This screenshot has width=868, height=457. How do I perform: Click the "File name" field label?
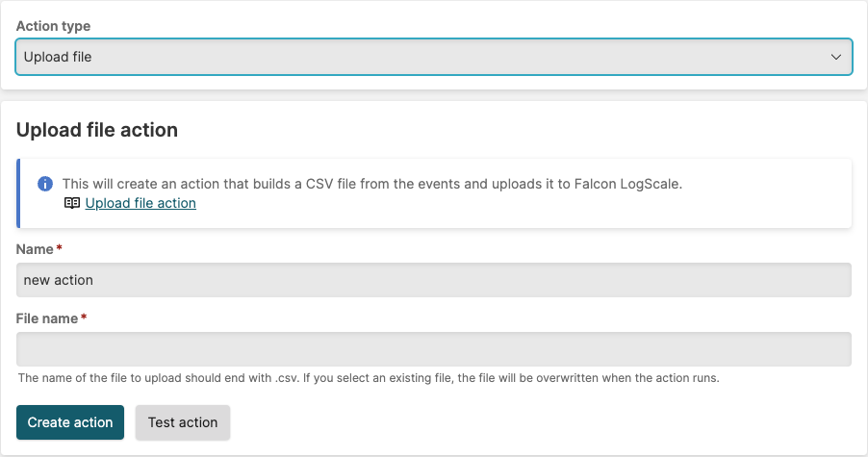pyautogui.click(x=47, y=318)
